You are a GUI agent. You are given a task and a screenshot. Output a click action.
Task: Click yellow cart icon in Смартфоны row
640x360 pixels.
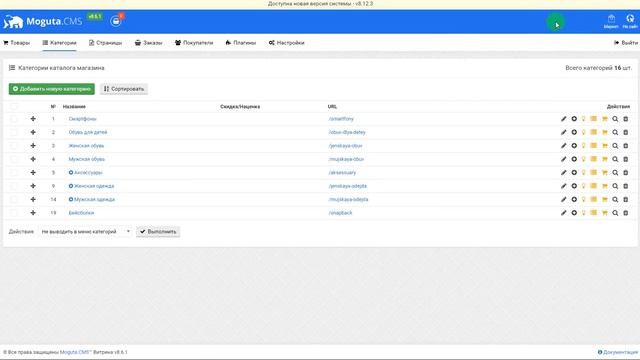pos(604,119)
